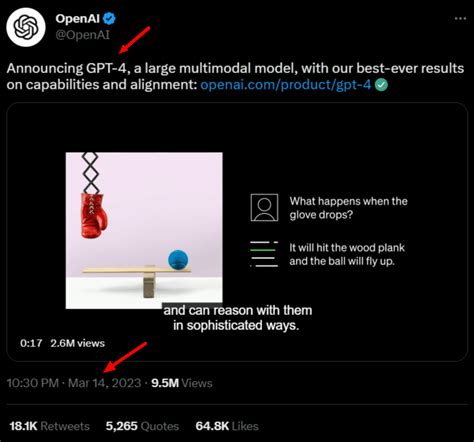Click the green response lines icon

(264, 254)
